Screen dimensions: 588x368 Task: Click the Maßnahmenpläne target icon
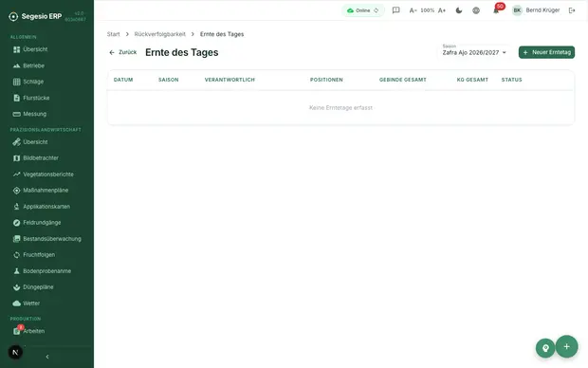(16, 191)
